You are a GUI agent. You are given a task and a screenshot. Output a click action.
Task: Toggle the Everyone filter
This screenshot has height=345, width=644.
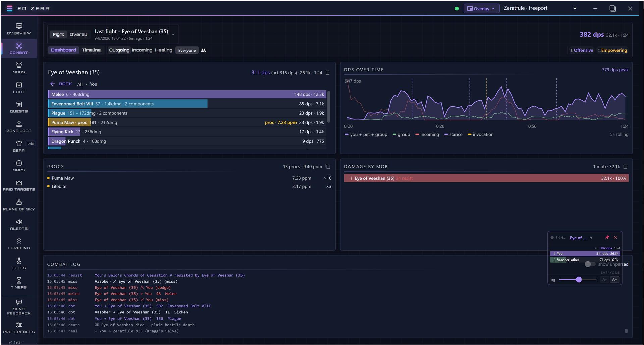[187, 50]
